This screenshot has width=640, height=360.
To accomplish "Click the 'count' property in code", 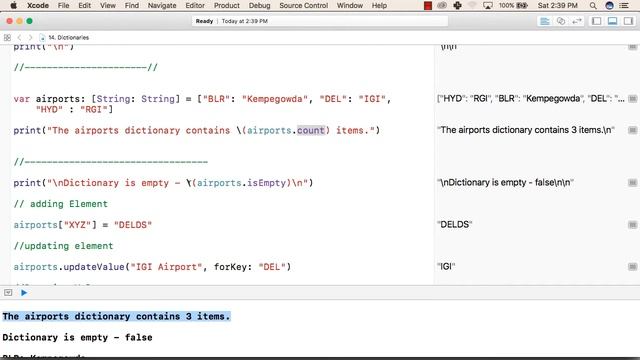I will tap(311, 131).
